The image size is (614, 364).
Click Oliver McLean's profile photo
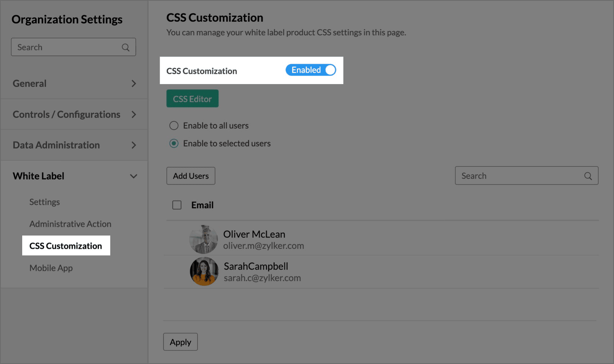(x=204, y=239)
